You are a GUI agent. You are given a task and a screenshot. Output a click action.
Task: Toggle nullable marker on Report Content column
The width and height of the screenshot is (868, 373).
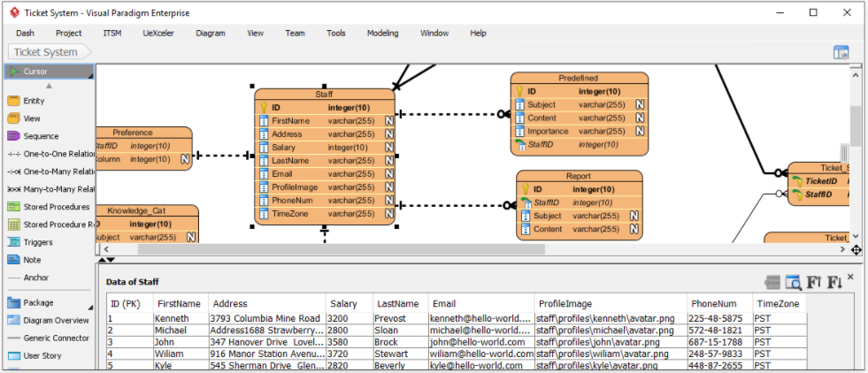point(633,230)
